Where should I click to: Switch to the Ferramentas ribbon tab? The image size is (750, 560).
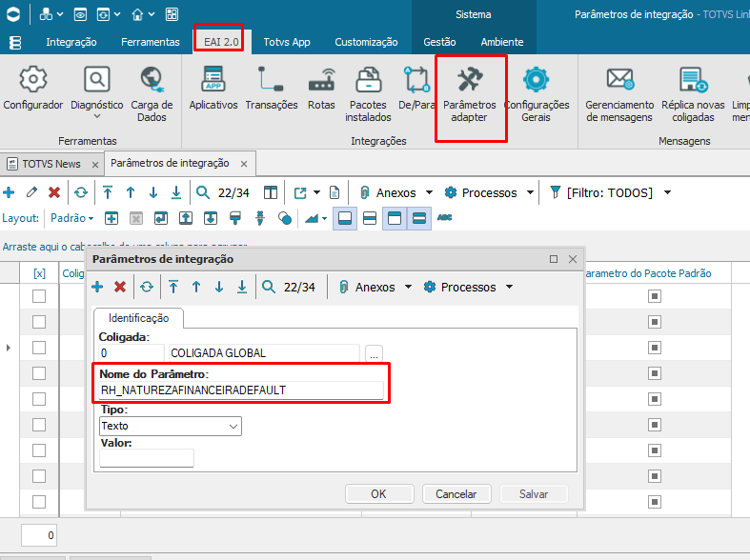(x=151, y=42)
